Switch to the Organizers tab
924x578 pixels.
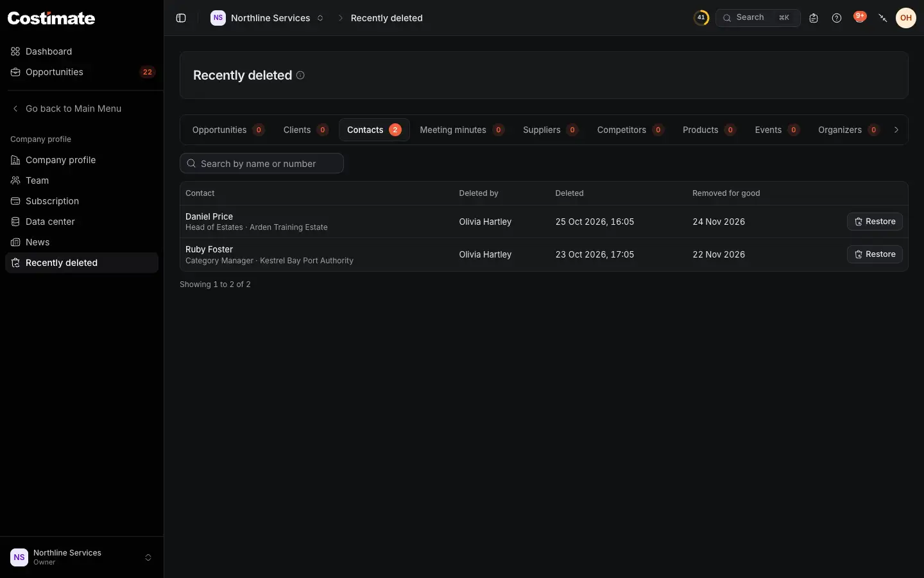(x=848, y=130)
